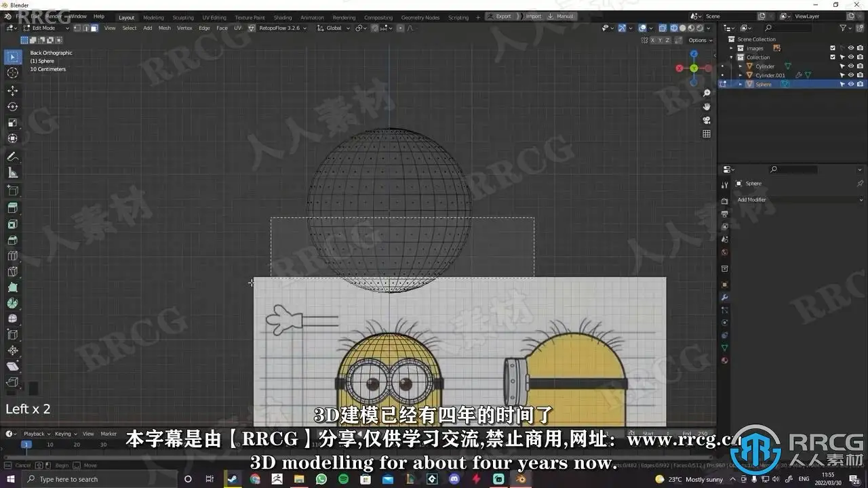This screenshot has height=488, width=868.
Task: Enable vertex select mode
Action: [77, 28]
